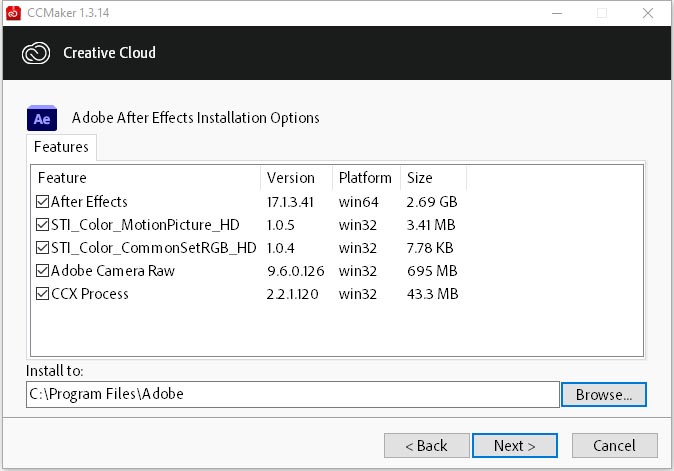This screenshot has height=471, width=674.
Task: Click the Feature column header
Action: click(145, 178)
